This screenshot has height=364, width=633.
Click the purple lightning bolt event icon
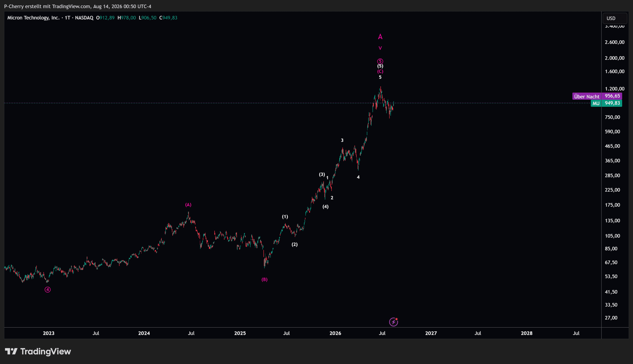point(394,322)
